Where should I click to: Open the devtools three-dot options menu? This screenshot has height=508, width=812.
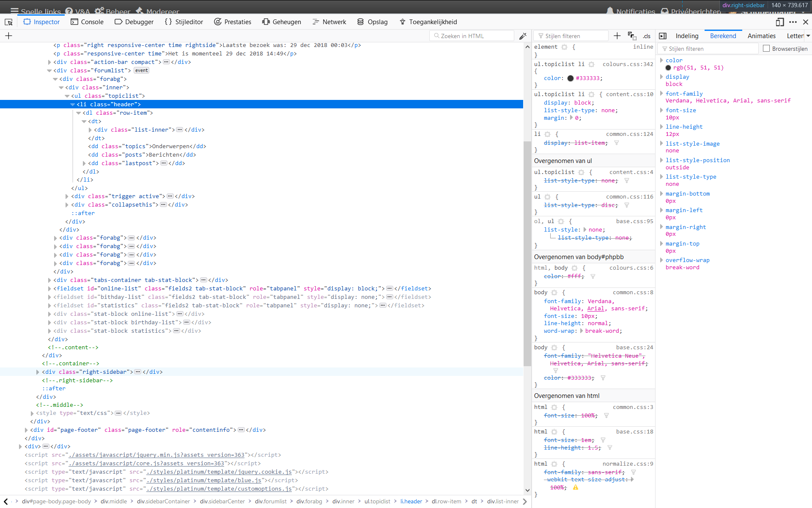tap(793, 22)
